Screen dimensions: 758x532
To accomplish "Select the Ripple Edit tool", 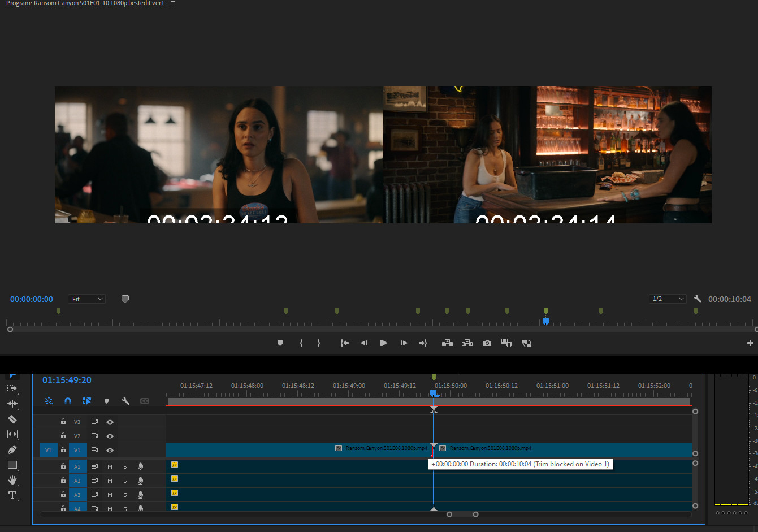I will pos(12,404).
